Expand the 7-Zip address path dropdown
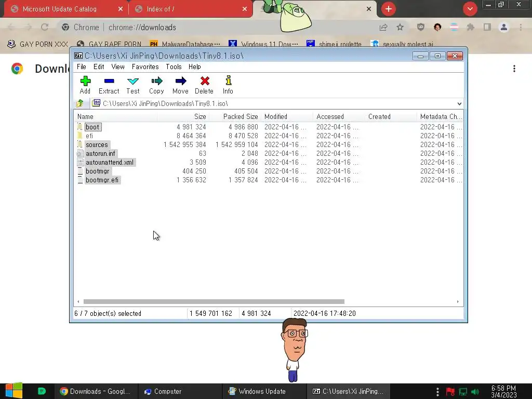 pyautogui.click(x=459, y=103)
